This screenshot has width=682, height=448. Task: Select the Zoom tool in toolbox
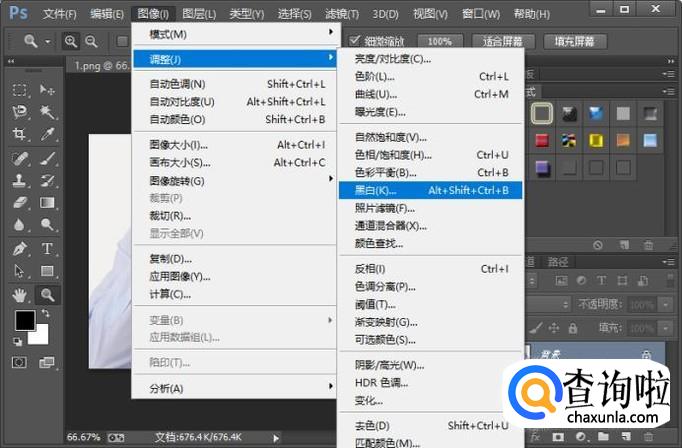[47, 295]
